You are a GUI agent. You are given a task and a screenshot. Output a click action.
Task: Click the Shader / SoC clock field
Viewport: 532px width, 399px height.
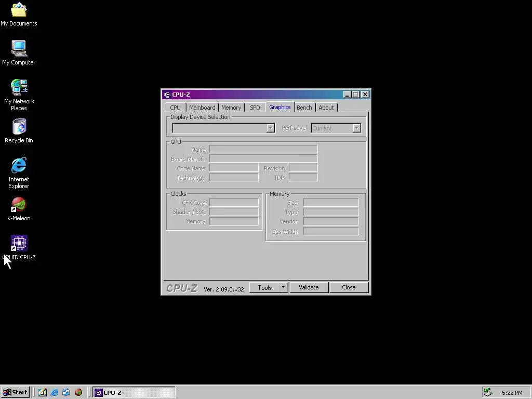[x=234, y=212]
